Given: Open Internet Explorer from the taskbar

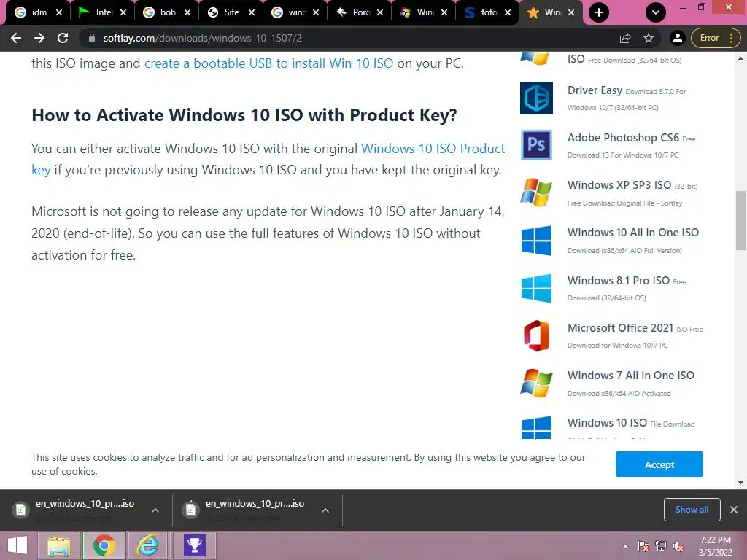Looking at the screenshot, I should (148, 545).
